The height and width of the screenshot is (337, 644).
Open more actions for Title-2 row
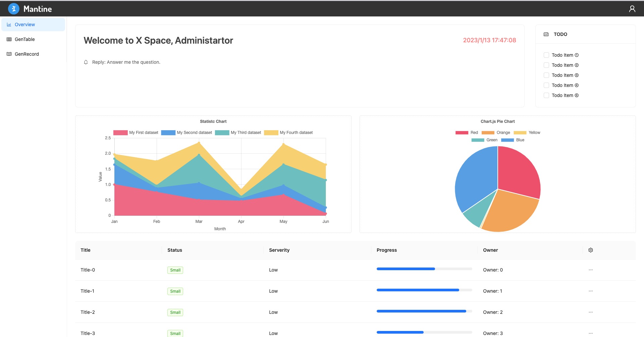click(591, 312)
